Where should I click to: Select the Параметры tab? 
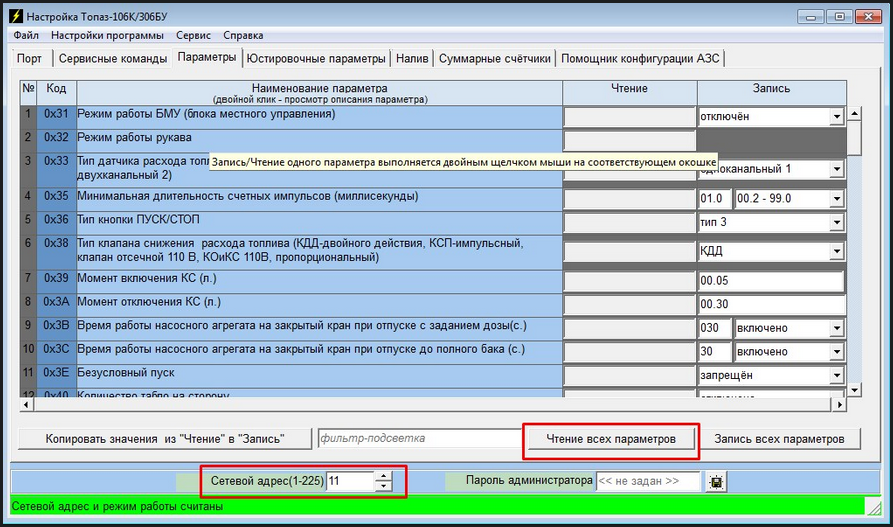(x=207, y=57)
